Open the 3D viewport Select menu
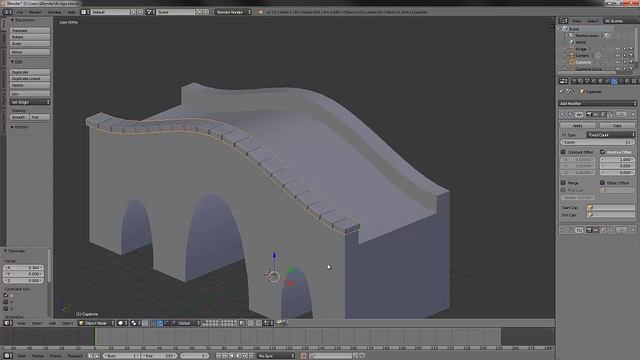640x360 pixels. point(37,323)
